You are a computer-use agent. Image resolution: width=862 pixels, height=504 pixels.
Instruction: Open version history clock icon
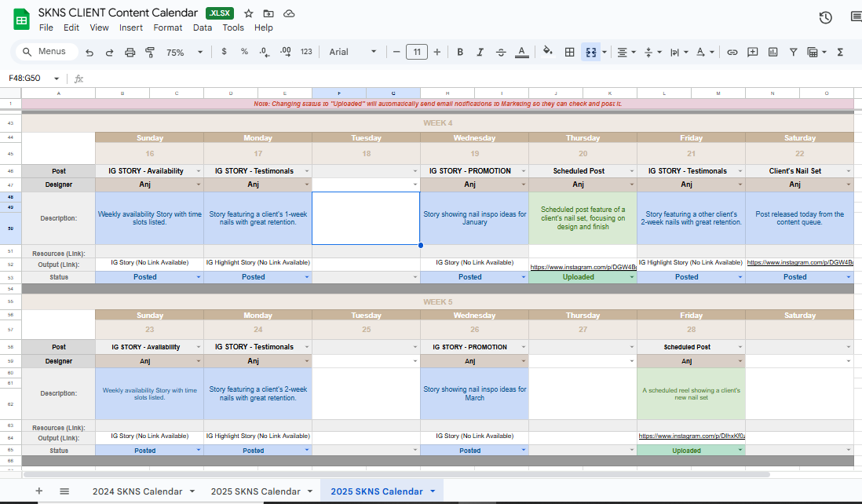pyautogui.click(x=825, y=17)
